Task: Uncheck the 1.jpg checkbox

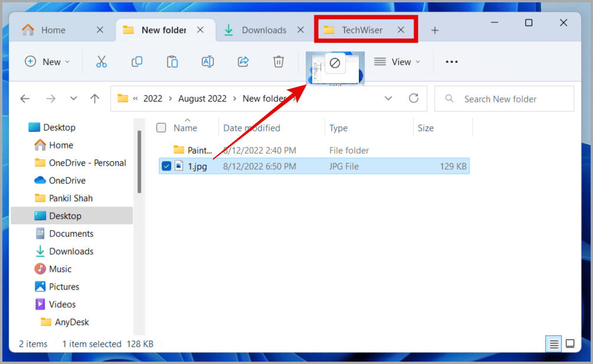Action: [166, 166]
